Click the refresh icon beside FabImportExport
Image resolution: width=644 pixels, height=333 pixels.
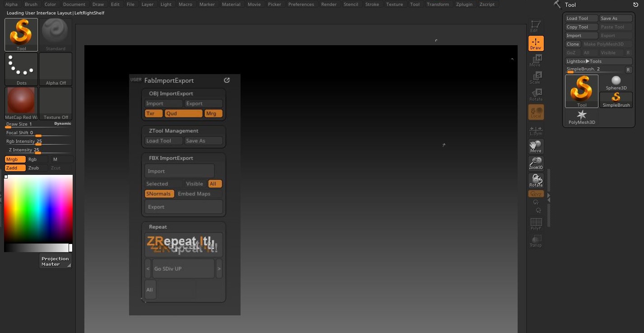pos(227,80)
